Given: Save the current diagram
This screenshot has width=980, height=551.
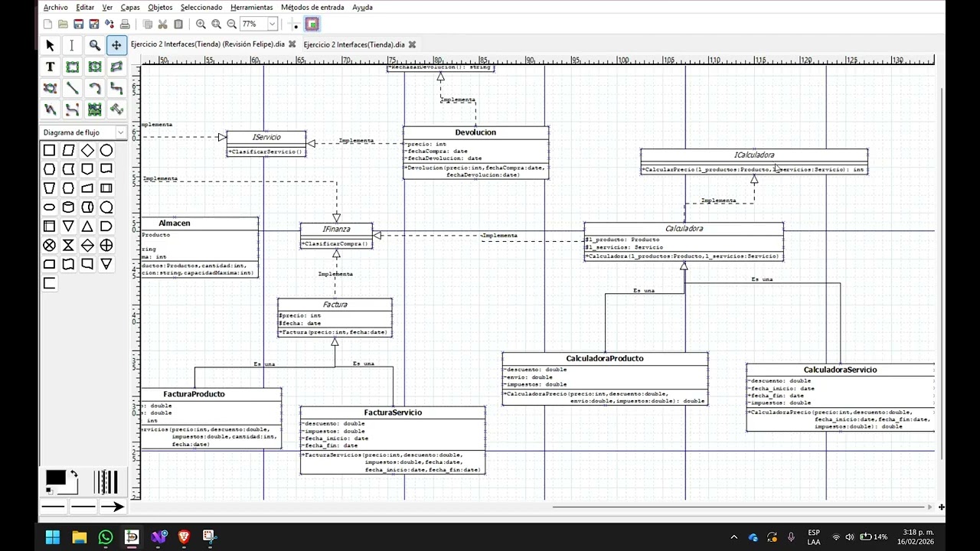Looking at the screenshot, I should point(79,24).
